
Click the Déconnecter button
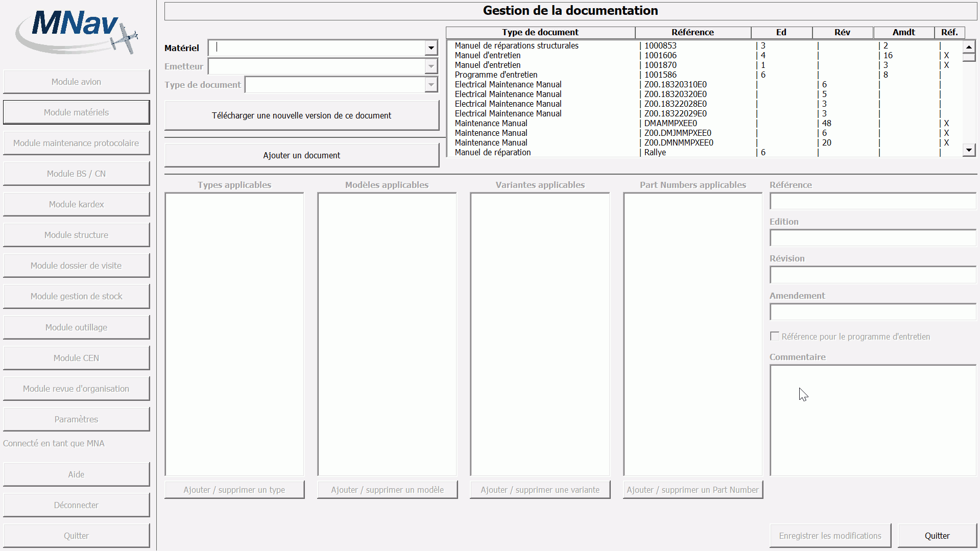(x=76, y=505)
